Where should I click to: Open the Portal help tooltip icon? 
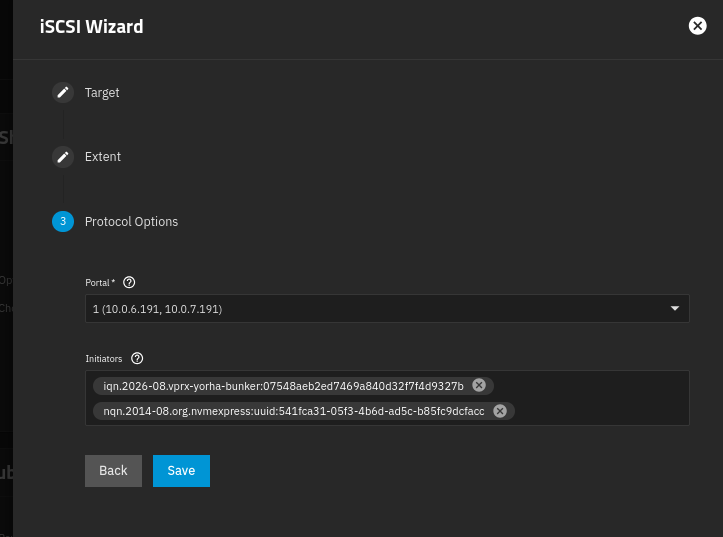[129, 282]
